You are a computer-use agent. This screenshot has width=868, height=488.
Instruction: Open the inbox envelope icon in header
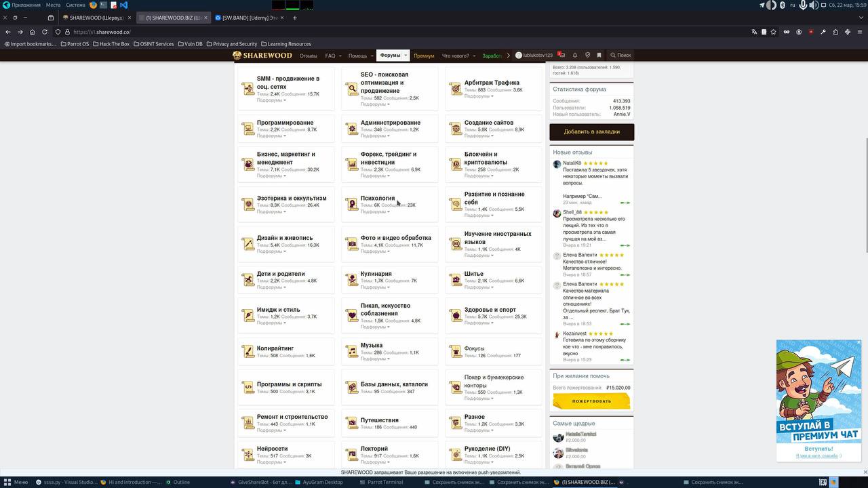(561, 55)
